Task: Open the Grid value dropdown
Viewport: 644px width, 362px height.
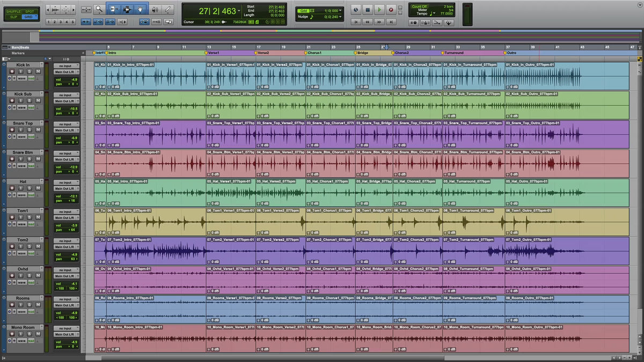Action: (x=341, y=10)
